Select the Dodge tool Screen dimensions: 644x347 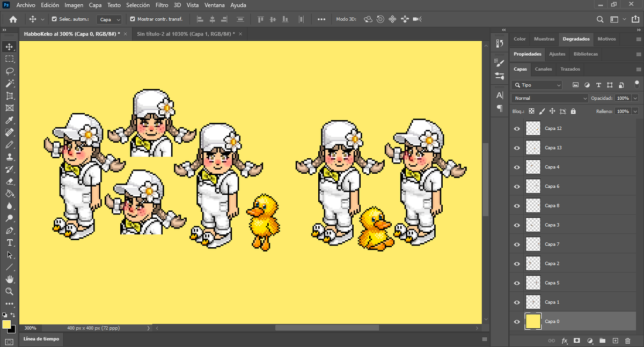[10, 218]
